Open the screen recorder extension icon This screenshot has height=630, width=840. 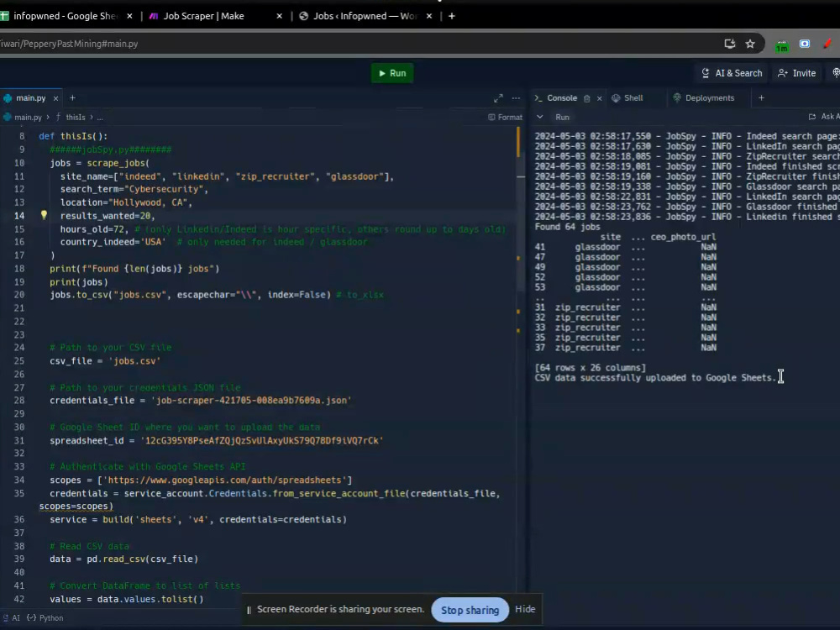coord(805,44)
